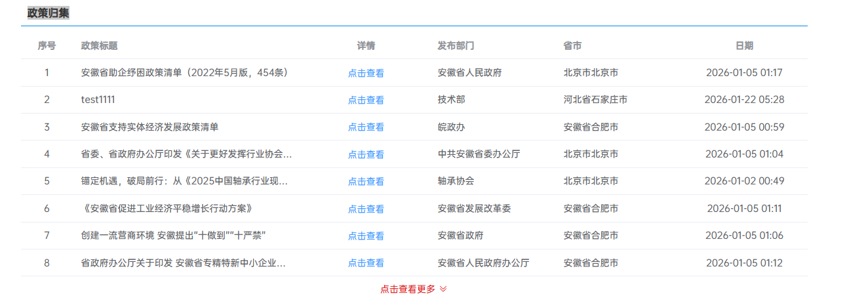
Task: Open 点击查看 link for row 1
Action: point(366,73)
